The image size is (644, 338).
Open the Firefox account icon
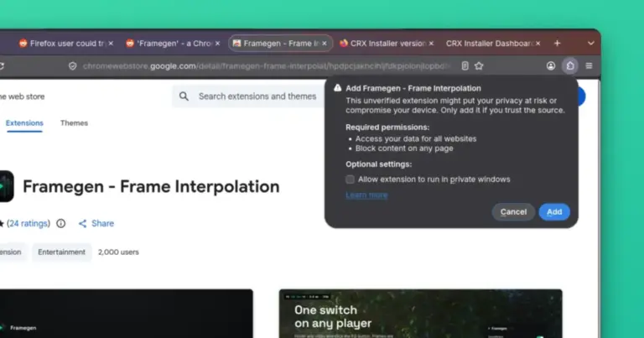[551, 65]
